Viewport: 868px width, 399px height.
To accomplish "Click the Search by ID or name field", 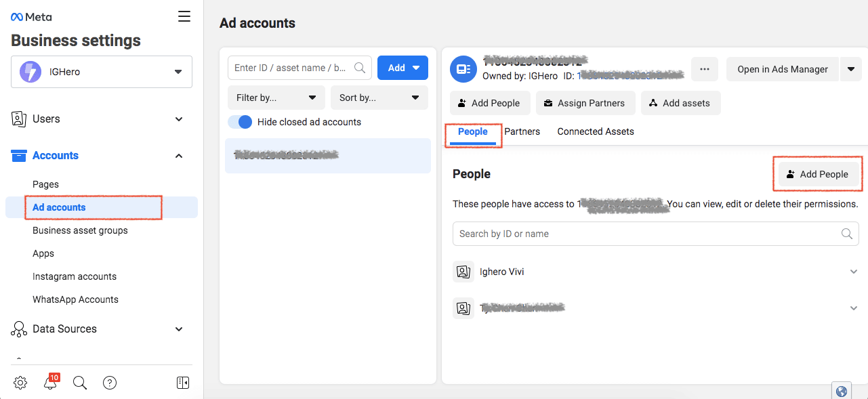I will point(647,234).
